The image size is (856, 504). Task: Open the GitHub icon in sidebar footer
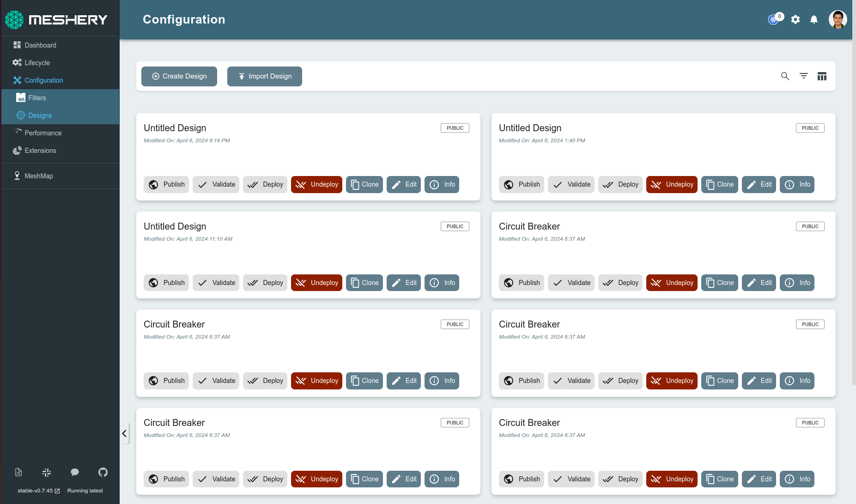click(103, 472)
